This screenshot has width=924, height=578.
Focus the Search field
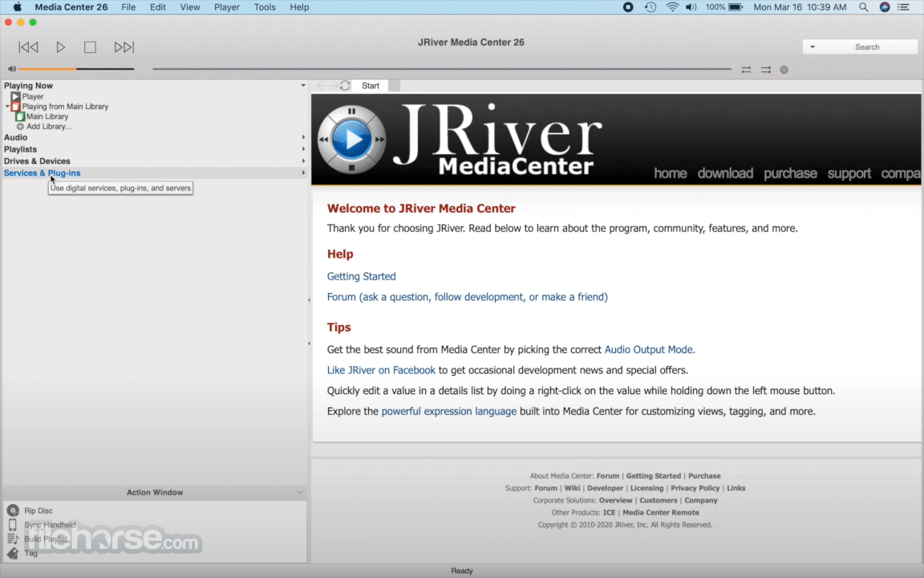[x=867, y=47]
